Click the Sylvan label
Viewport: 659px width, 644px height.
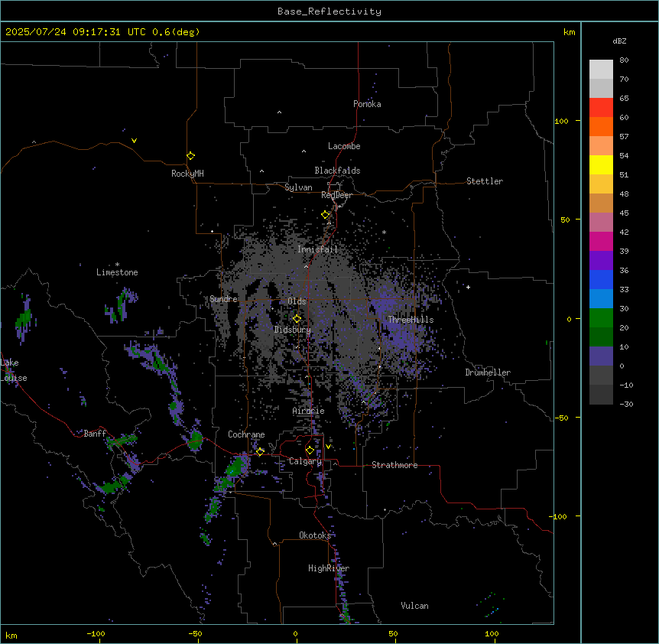click(298, 187)
